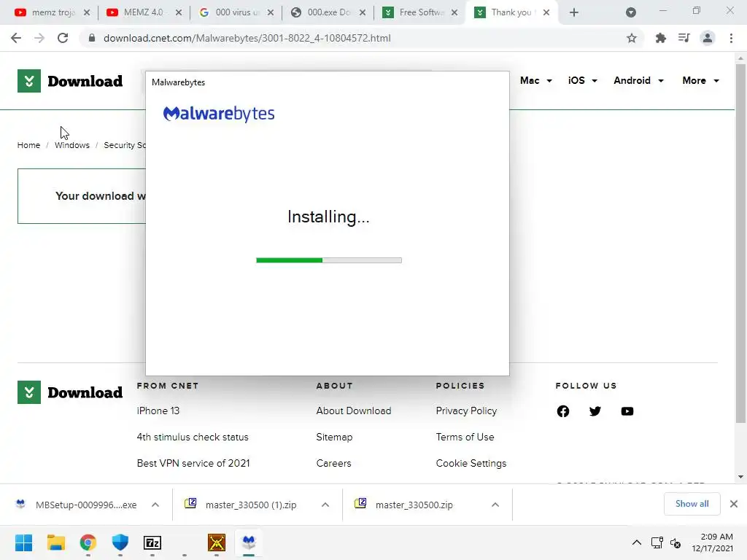Open the Chrome extensions puzzle icon
Screen dimensions: 747x560
(x=660, y=38)
